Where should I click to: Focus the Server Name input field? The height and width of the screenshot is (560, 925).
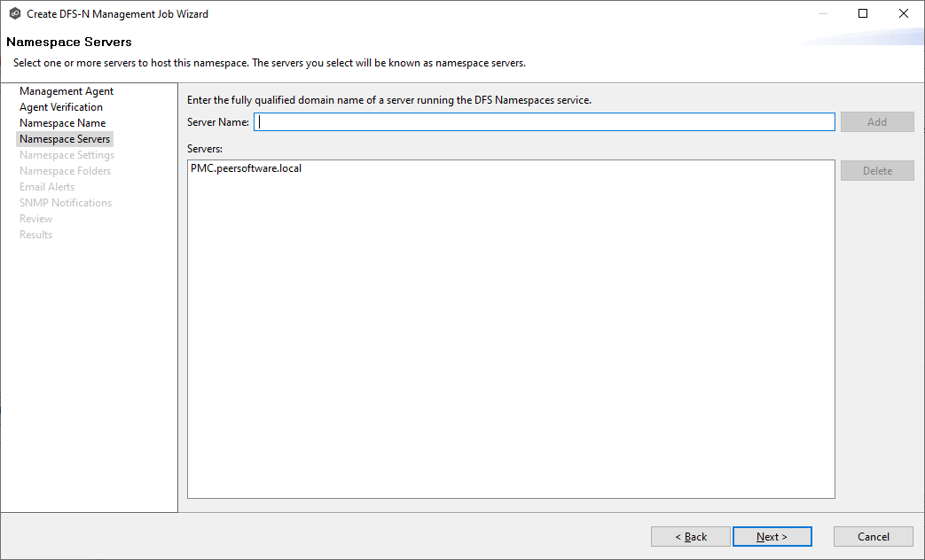tap(544, 122)
